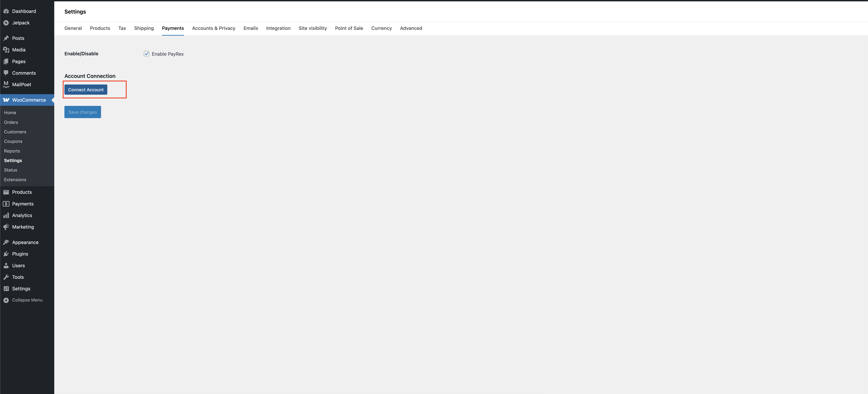Click the Connect Account button
The image size is (868, 394).
(86, 89)
